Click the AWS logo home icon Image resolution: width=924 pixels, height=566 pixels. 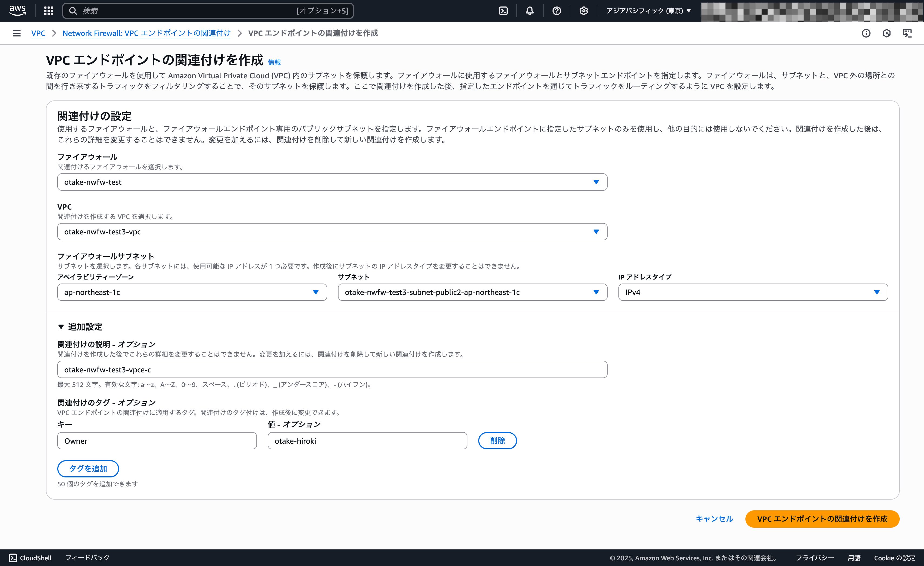[18, 11]
